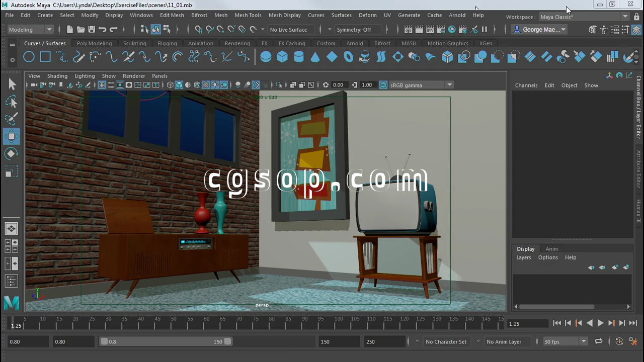Create a NURBS torus from shelf
The height and width of the screenshot is (362, 644).
point(348,57)
